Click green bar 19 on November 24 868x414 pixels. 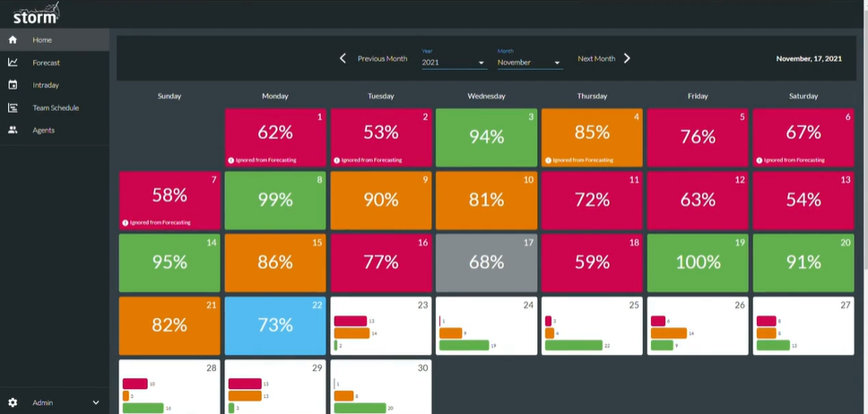coord(464,345)
